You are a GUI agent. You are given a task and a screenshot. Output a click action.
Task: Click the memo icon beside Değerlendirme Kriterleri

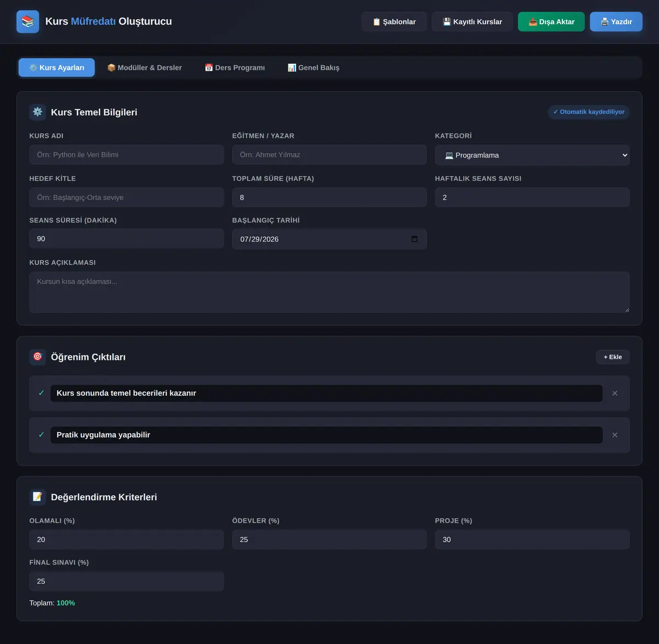[37, 497]
